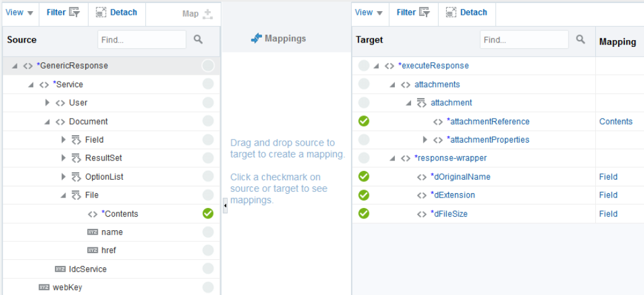Screen dimensions: 644x295
Task: Collapse the File node in Source
Action: pos(64,195)
